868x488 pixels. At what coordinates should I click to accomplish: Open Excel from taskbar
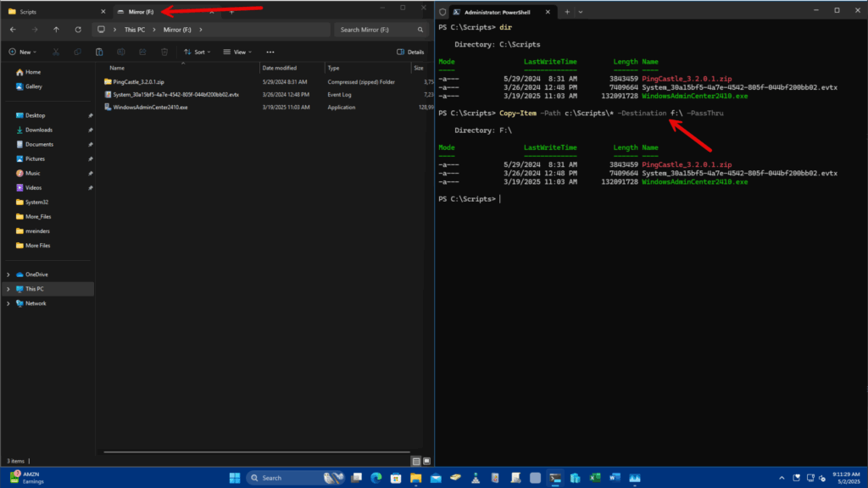(595, 478)
